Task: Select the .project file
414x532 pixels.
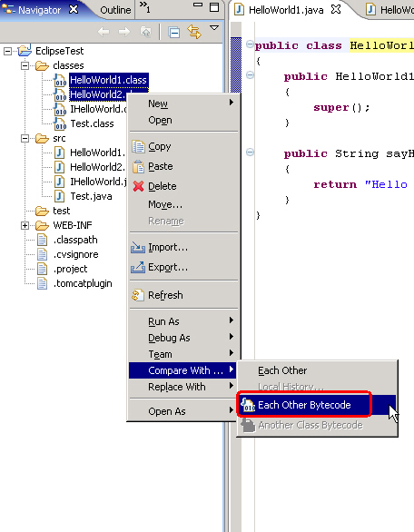Action: tap(70, 269)
